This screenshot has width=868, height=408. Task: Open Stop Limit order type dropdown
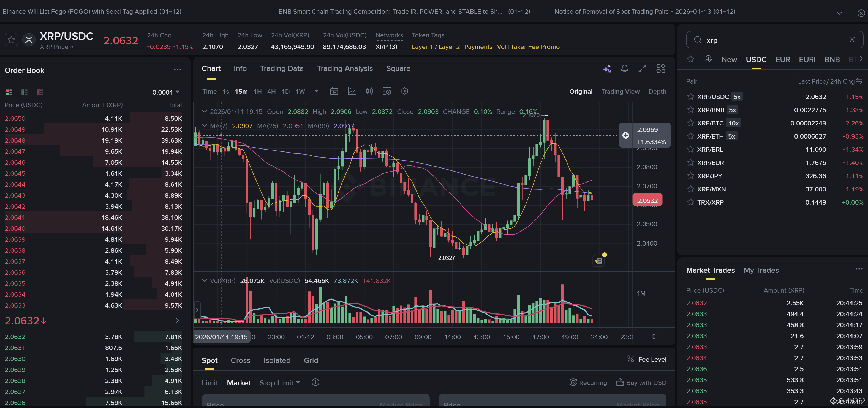point(279,383)
